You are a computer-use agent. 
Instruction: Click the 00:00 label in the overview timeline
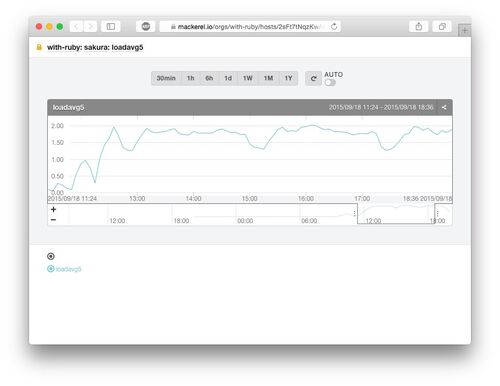click(x=245, y=221)
